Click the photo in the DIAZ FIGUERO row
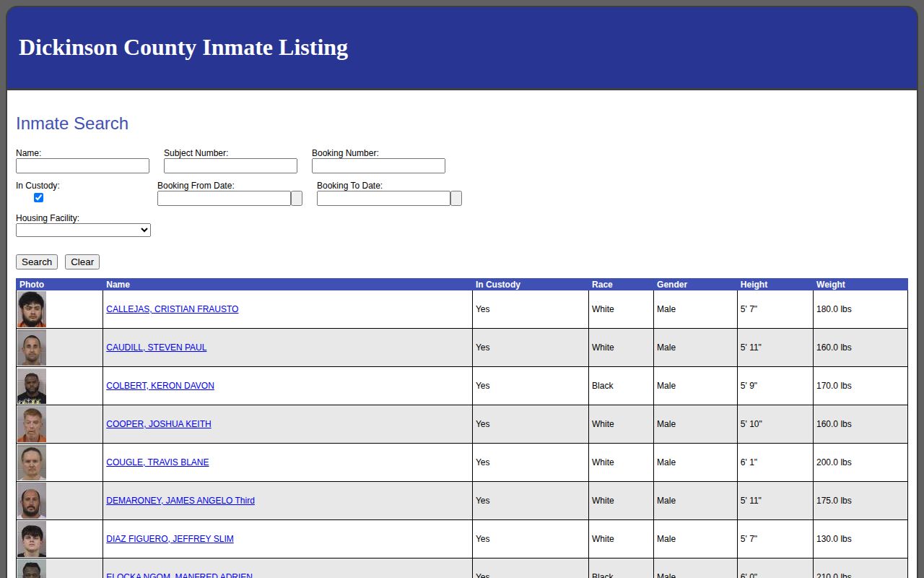 point(32,539)
